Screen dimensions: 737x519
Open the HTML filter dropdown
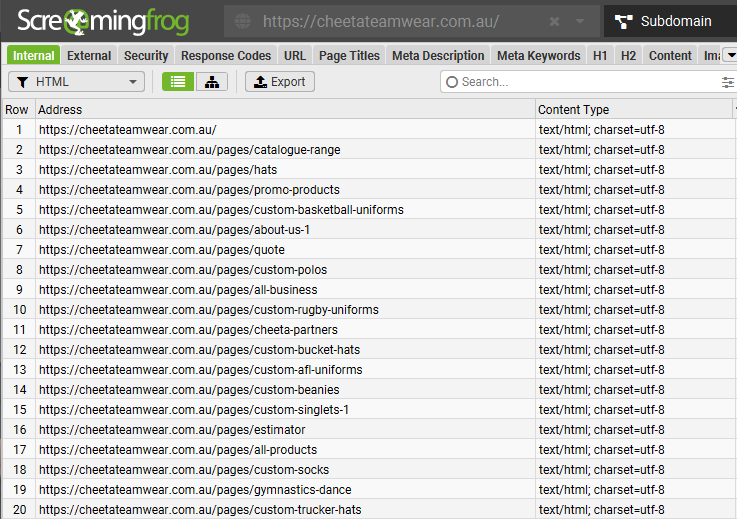tap(77, 82)
